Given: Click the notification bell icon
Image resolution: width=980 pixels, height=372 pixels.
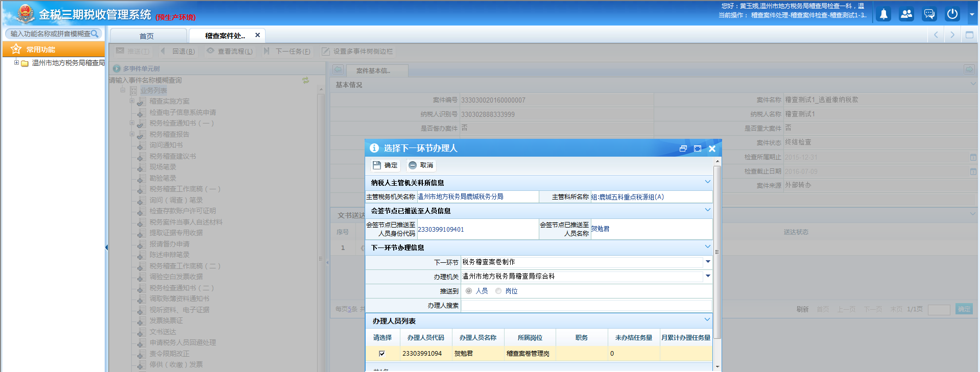Looking at the screenshot, I should [x=883, y=14].
